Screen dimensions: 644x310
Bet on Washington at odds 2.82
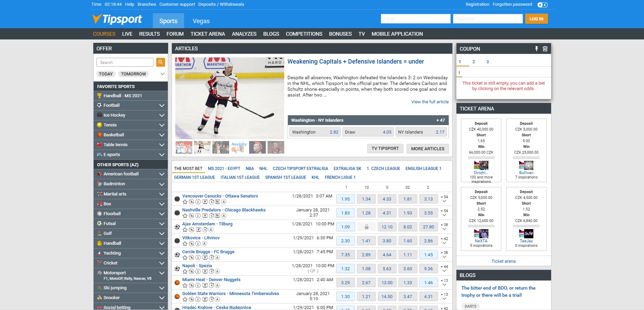315,132
